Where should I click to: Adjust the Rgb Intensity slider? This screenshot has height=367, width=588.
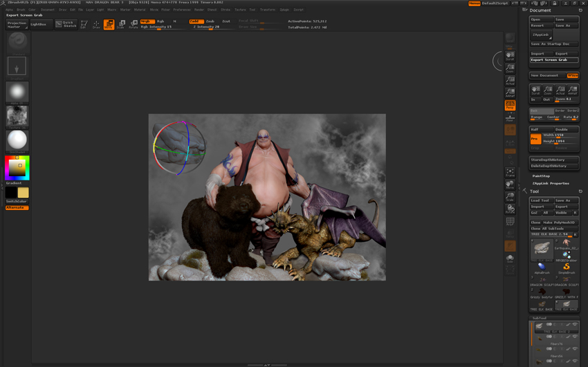(x=163, y=27)
